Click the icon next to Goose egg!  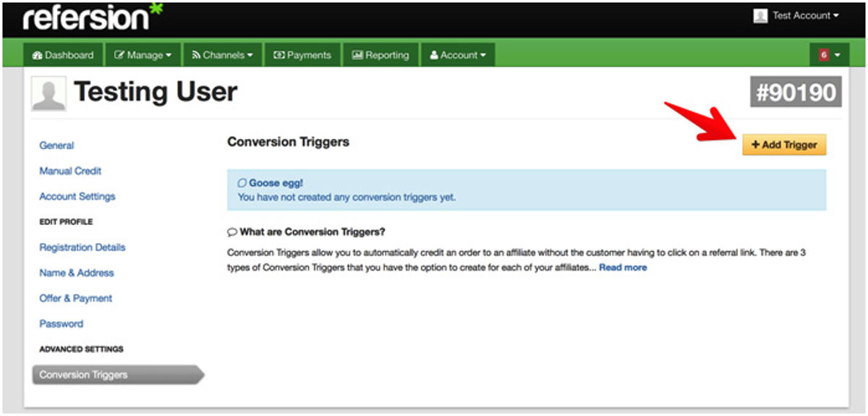coord(242,183)
